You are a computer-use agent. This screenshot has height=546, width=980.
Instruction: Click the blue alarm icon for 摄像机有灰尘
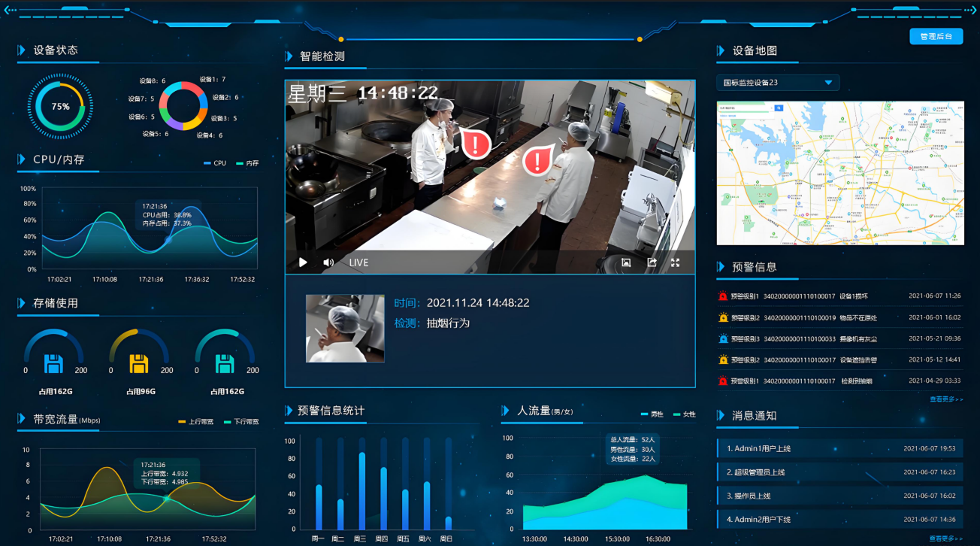click(x=723, y=338)
